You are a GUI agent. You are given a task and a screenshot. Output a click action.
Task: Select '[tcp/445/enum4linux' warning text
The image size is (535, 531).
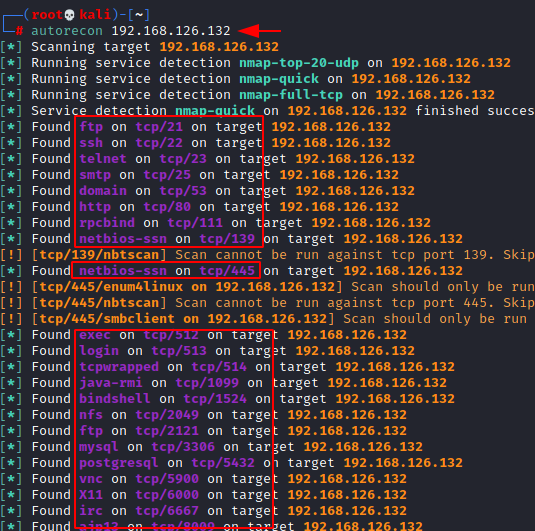107,287
